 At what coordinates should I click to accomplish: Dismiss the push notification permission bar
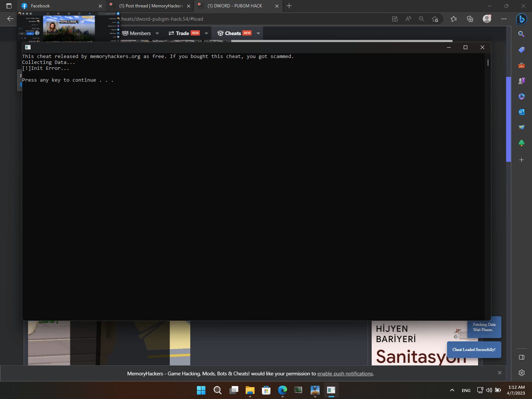(x=499, y=373)
